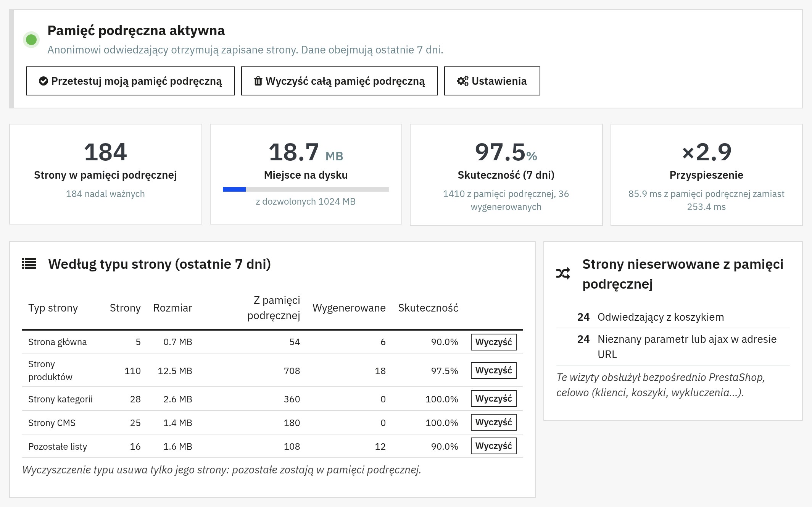Click the 'Pamięć podręczna aktywna' heading
The height and width of the screenshot is (507, 812).
click(x=136, y=31)
